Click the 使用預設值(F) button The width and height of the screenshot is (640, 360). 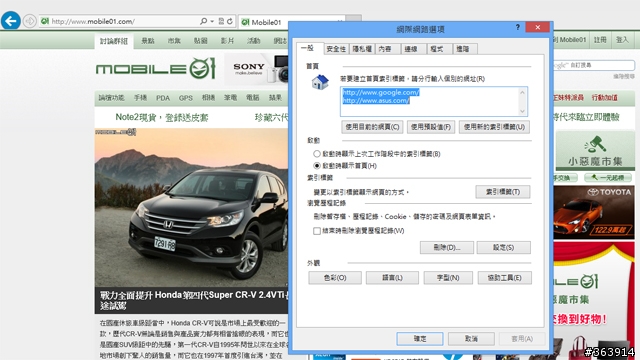pos(431,127)
